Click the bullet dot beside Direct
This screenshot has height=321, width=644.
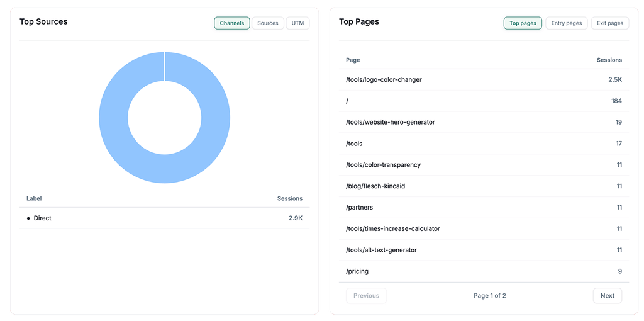pyautogui.click(x=28, y=218)
